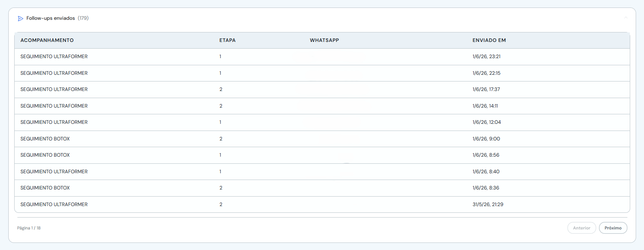Click the date 1/6/26, 8:40
Viewport: 644px width, 250px height.
(486, 172)
